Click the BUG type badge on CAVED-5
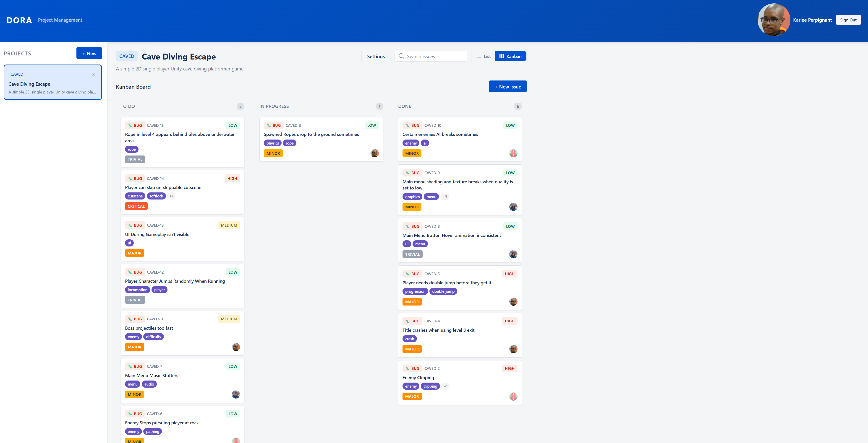 pos(412,274)
